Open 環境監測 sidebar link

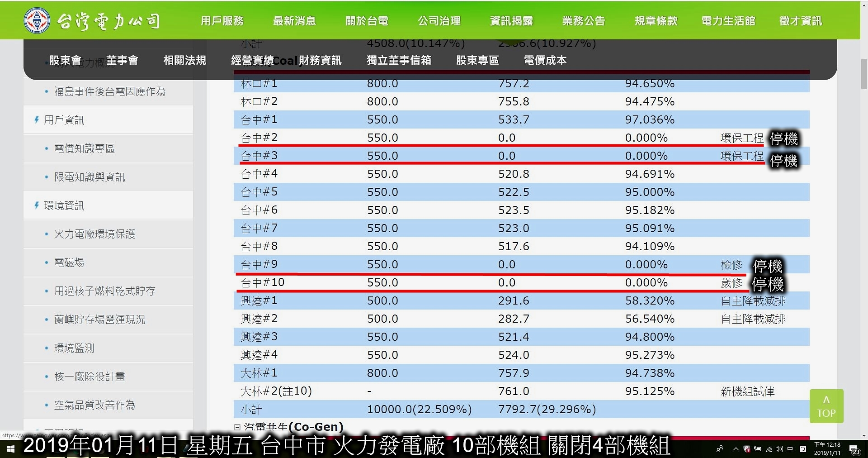pyautogui.click(x=74, y=348)
